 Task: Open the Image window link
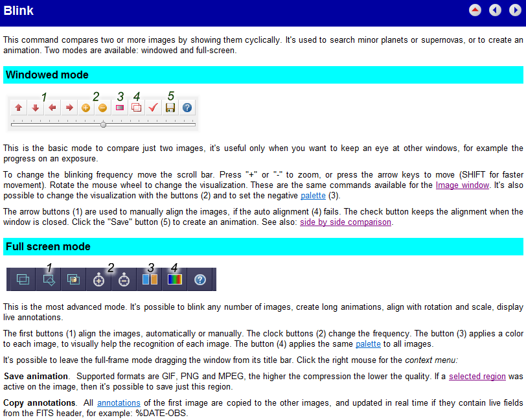(463, 185)
